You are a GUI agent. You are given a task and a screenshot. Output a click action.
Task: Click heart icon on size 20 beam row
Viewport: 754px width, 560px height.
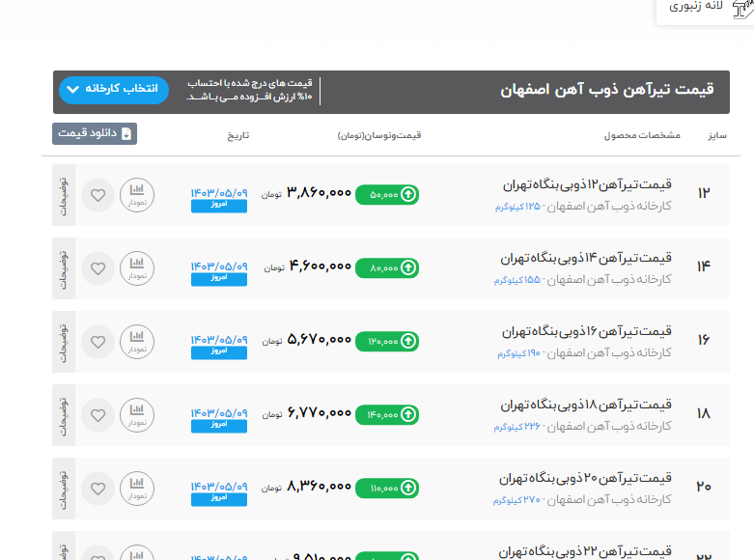(98, 488)
